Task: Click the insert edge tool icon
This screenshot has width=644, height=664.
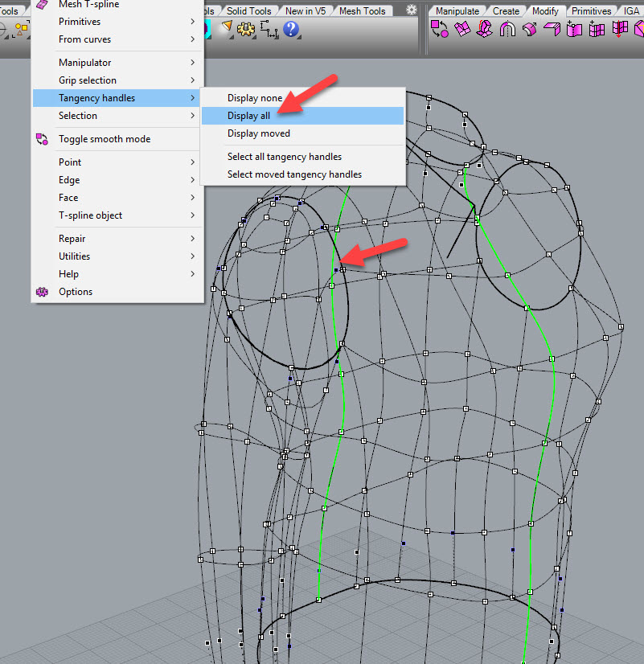Action: tap(597, 29)
